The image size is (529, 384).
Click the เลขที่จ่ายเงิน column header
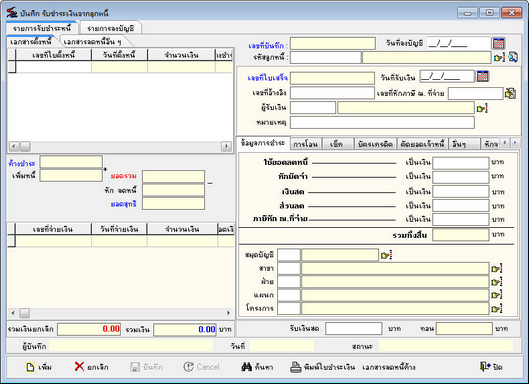(x=53, y=229)
